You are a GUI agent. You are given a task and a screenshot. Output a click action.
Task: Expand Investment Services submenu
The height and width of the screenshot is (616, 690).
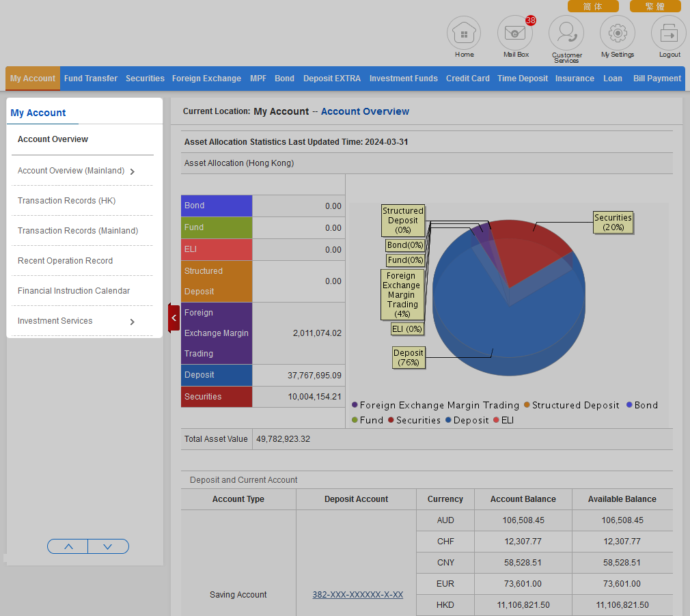tap(132, 322)
